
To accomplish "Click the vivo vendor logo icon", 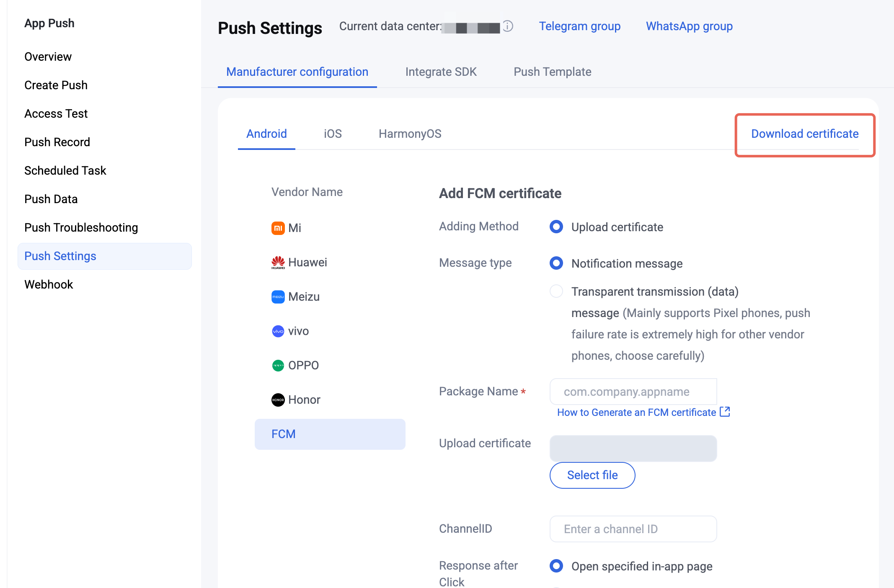I will coord(278,331).
